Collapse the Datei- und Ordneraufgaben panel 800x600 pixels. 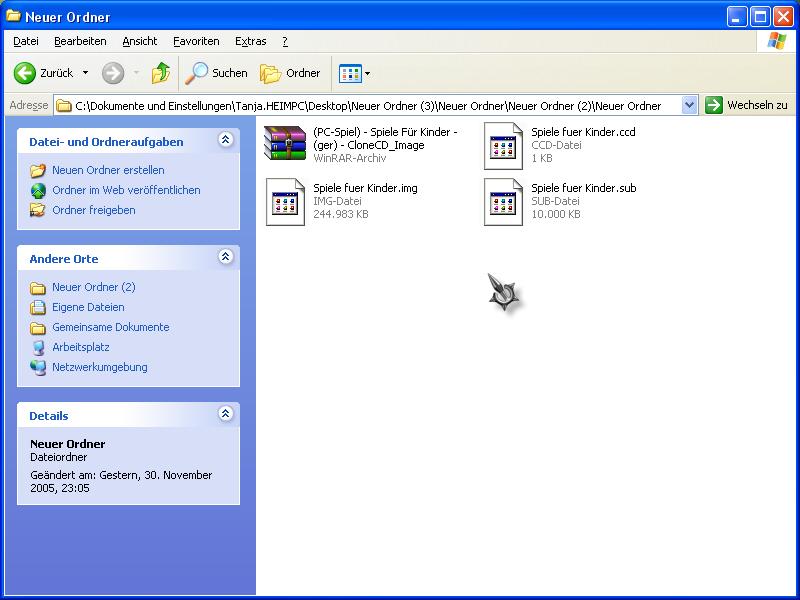pyautogui.click(x=226, y=141)
